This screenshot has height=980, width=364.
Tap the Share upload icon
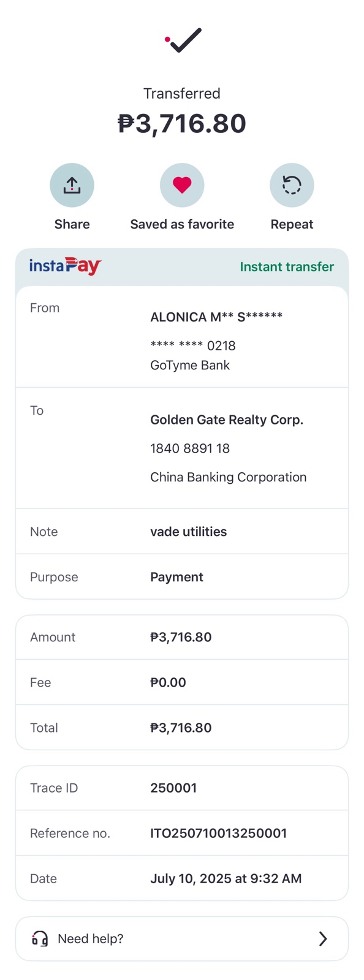[x=72, y=185]
